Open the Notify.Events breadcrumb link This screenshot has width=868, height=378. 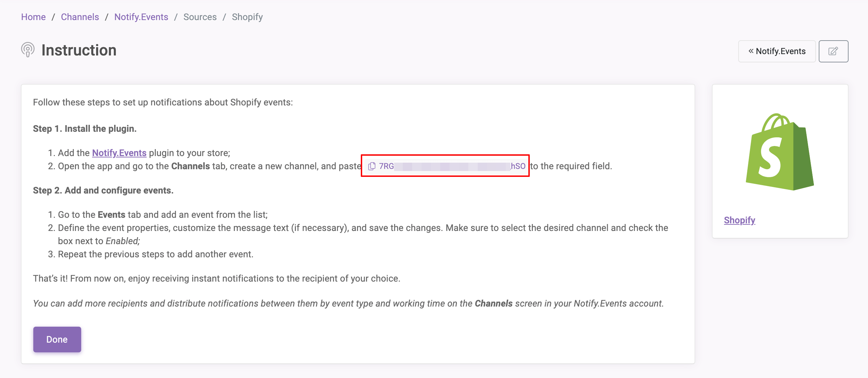point(141,17)
